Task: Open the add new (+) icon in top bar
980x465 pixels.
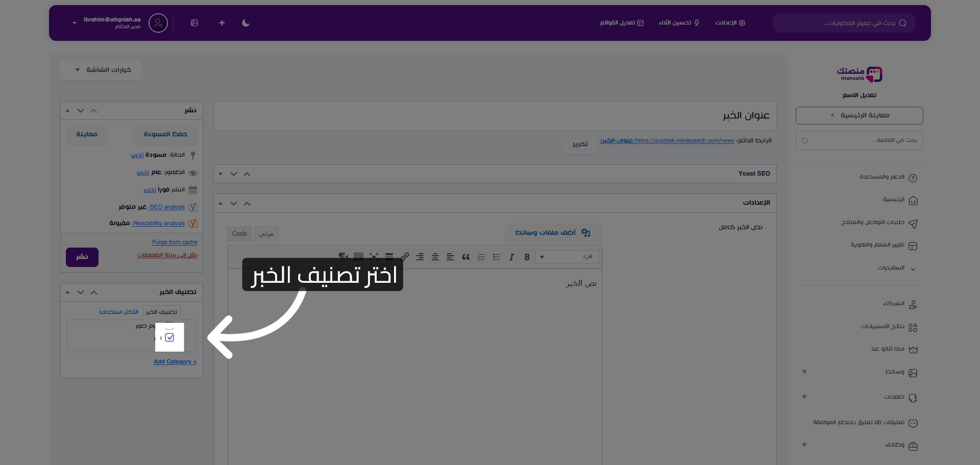Action: point(222,23)
